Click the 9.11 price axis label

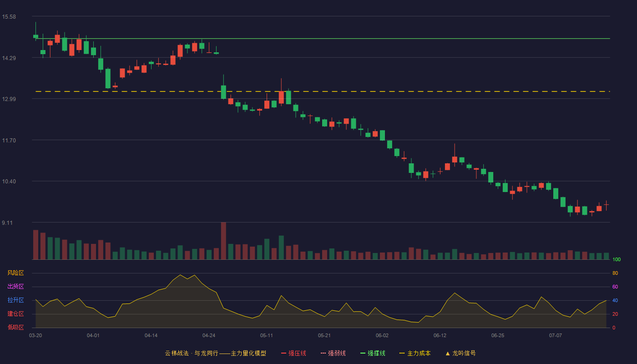point(7,223)
